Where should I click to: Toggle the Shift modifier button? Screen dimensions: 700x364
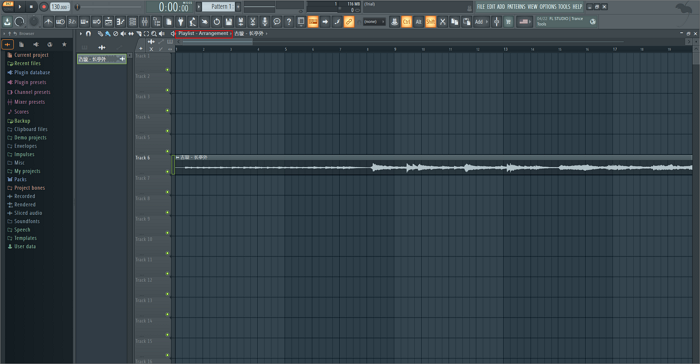pyautogui.click(x=430, y=21)
